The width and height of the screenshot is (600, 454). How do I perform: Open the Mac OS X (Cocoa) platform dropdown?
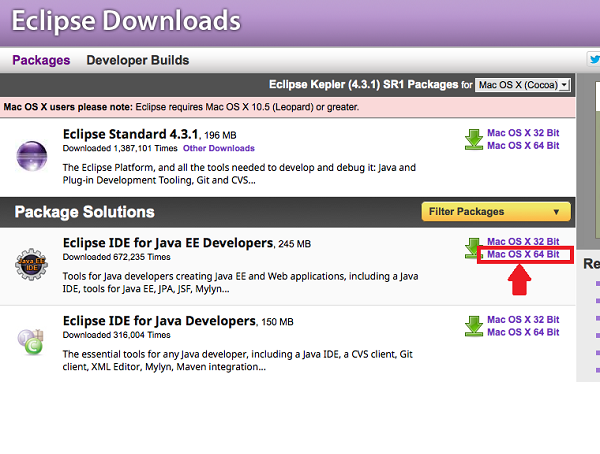pyautogui.click(x=522, y=85)
